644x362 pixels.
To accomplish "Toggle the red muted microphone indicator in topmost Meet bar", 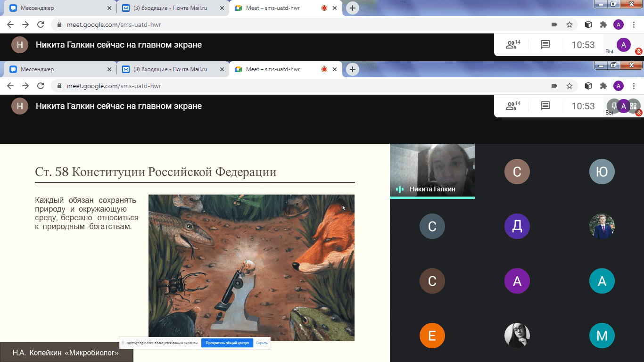I will [x=639, y=51].
